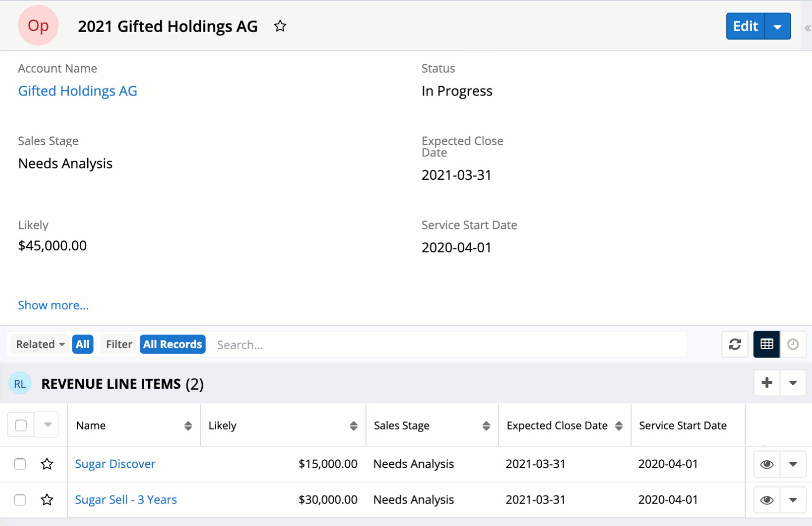
Task: Open the Gifted Holdings AG account link
Action: coord(77,91)
